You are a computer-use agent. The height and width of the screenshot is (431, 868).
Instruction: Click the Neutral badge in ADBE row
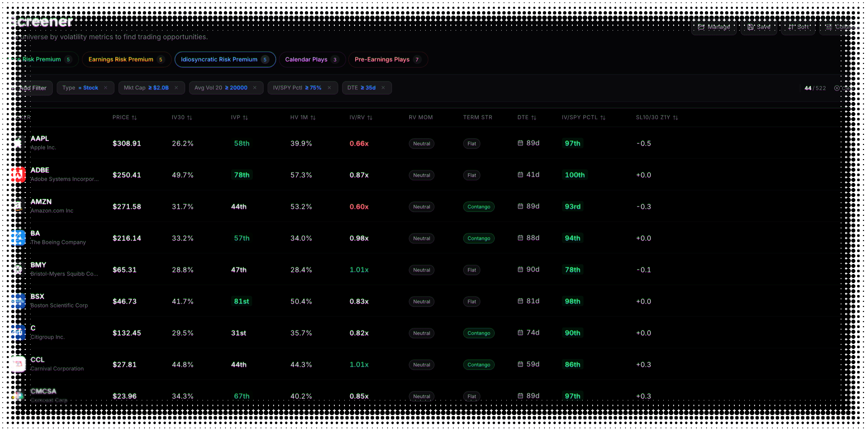point(422,175)
